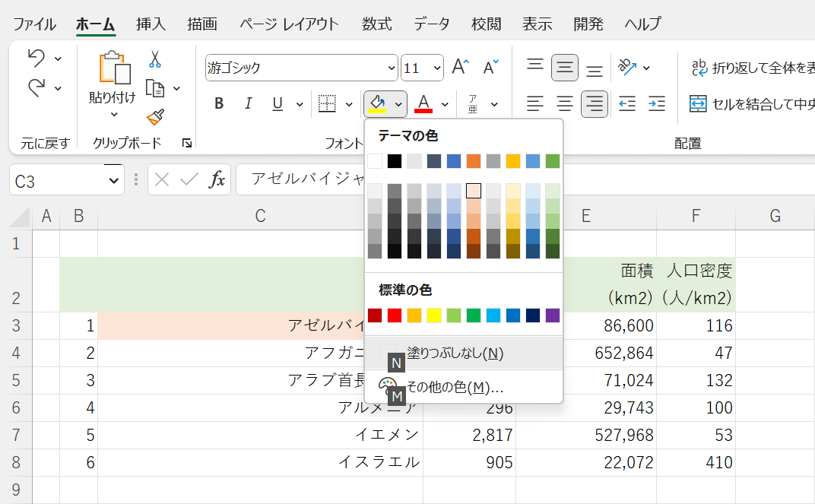The height and width of the screenshot is (504, 815).
Task: Click the Format Painter brush icon
Action: pyautogui.click(x=155, y=117)
